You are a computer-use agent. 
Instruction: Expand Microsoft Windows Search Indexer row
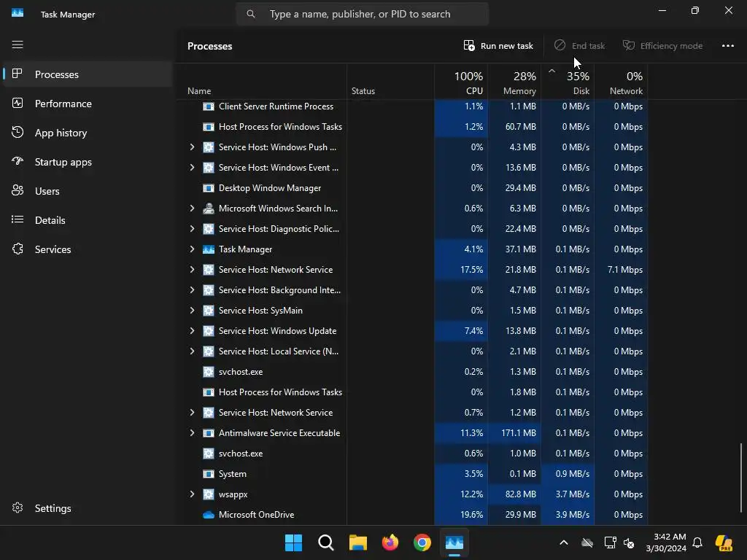[192, 208]
